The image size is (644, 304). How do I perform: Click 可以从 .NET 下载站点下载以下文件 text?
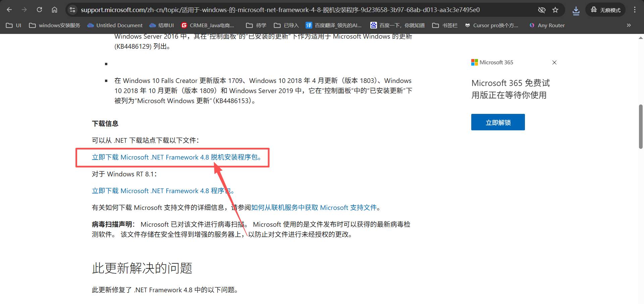[146, 140]
